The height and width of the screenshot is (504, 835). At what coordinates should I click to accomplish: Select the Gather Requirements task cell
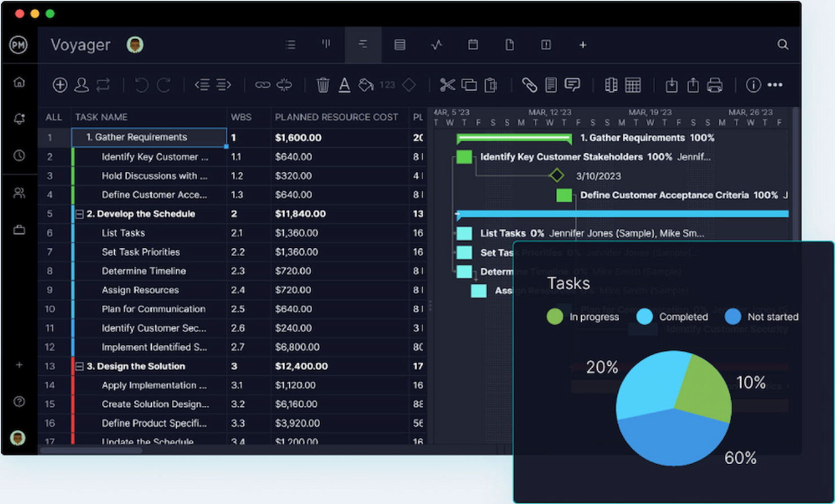[150, 137]
